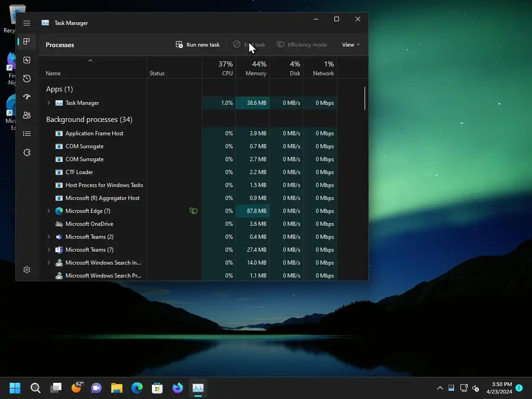Click the CTF Loader process icon

point(59,172)
